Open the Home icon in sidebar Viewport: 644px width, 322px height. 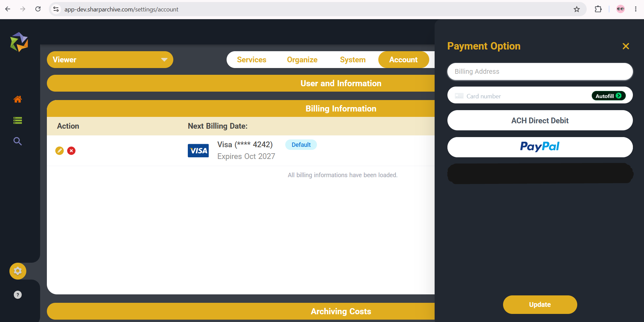coord(18,99)
